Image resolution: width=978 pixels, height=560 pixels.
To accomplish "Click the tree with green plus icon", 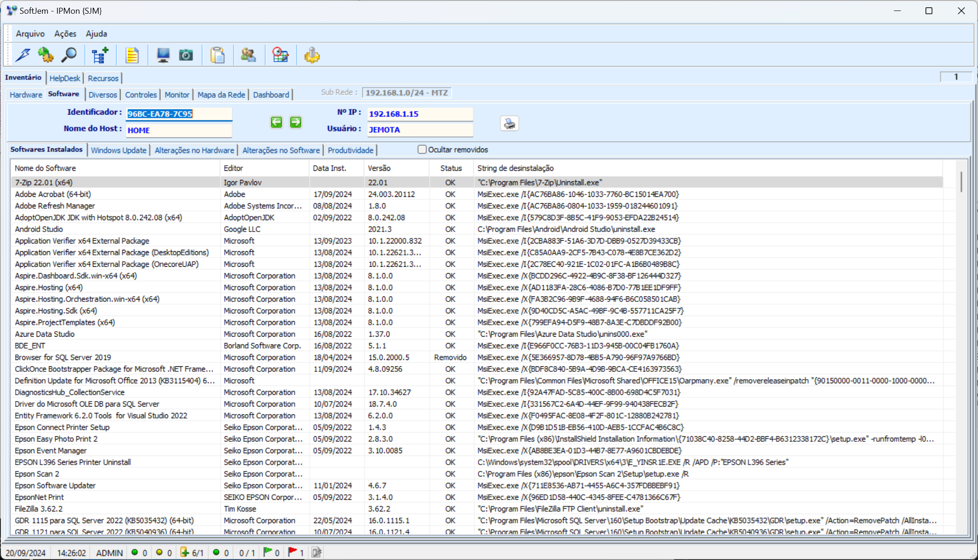I will point(100,55).
